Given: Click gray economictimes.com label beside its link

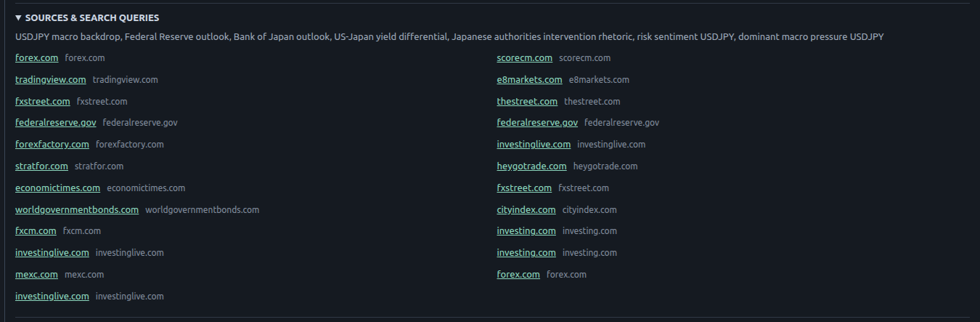Looking at the screenshot, I should 146,188.
